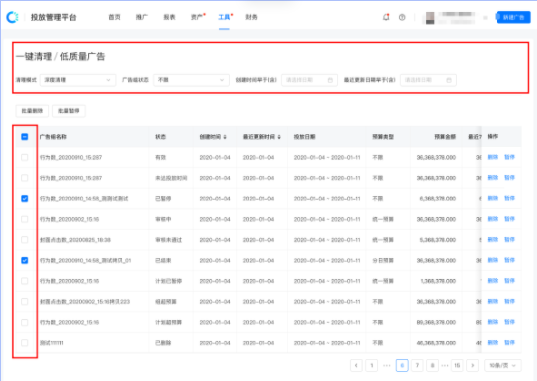Open the 清理模式 dropdown
Image resolution: width=537 pixels, height=381 pixels.
tap(78, 80)
